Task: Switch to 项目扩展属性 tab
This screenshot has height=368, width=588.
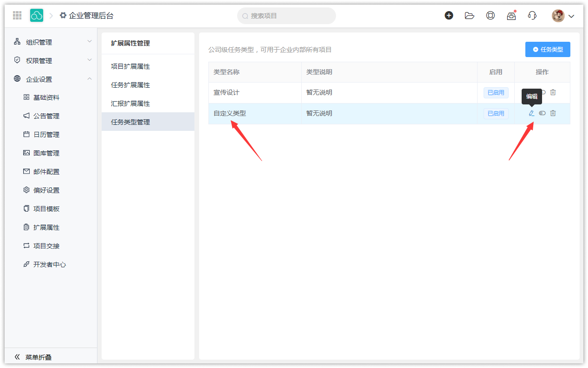Action: pyautogui.click(x=148, y=66)
